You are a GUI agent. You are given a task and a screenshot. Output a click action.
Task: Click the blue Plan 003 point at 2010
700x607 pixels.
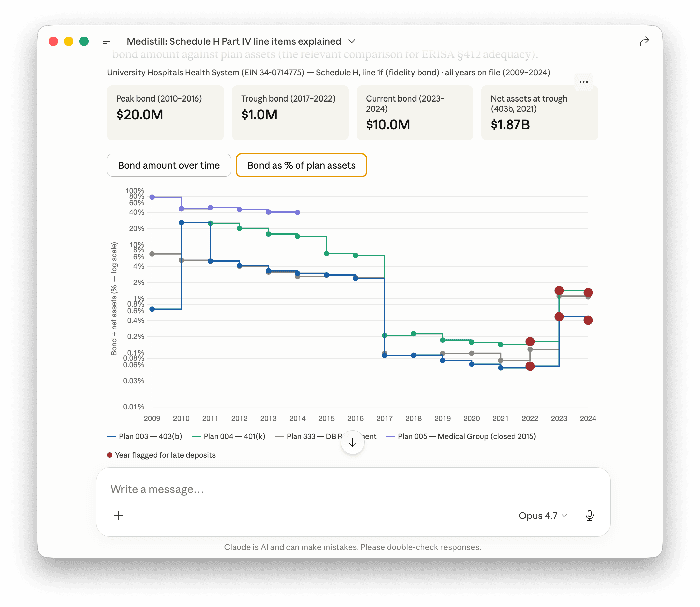pos(181,223)
